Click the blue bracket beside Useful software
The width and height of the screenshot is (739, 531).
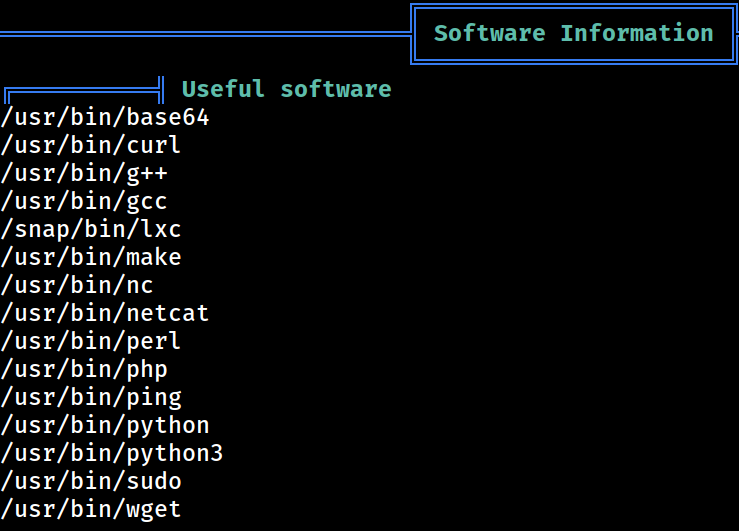pyautogui.click(x=84, y=90)
